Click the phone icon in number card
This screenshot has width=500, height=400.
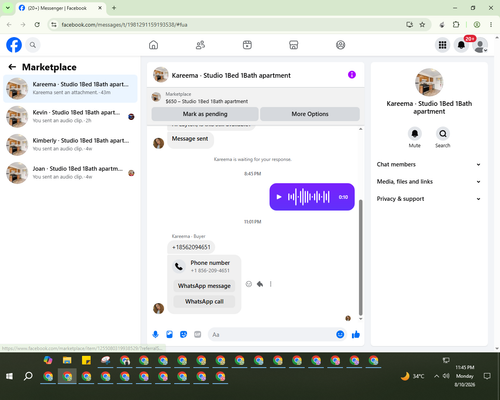pyautogui.click(x=179, y=266)
